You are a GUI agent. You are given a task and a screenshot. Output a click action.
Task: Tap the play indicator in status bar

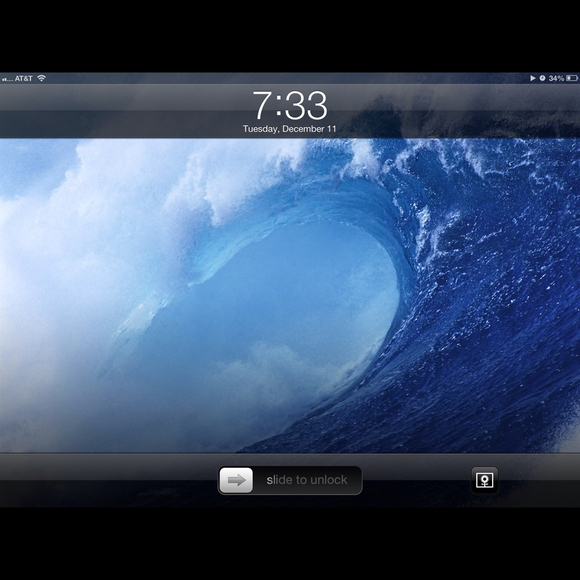[x=532, y=78]
